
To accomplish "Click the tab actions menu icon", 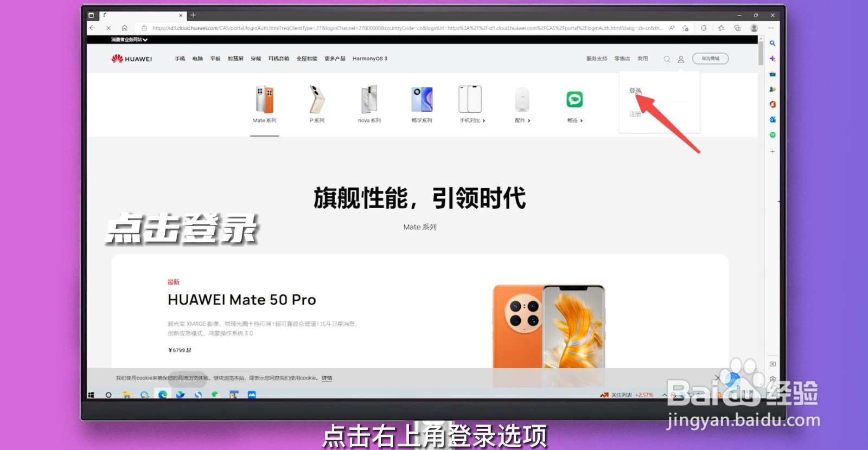I will [91, 15].
